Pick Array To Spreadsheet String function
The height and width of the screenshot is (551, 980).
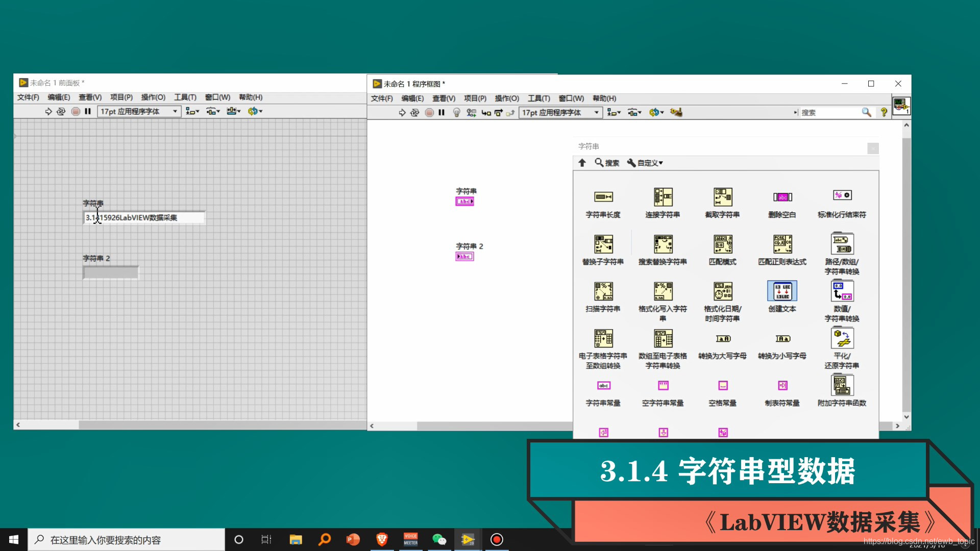(663, 338)
